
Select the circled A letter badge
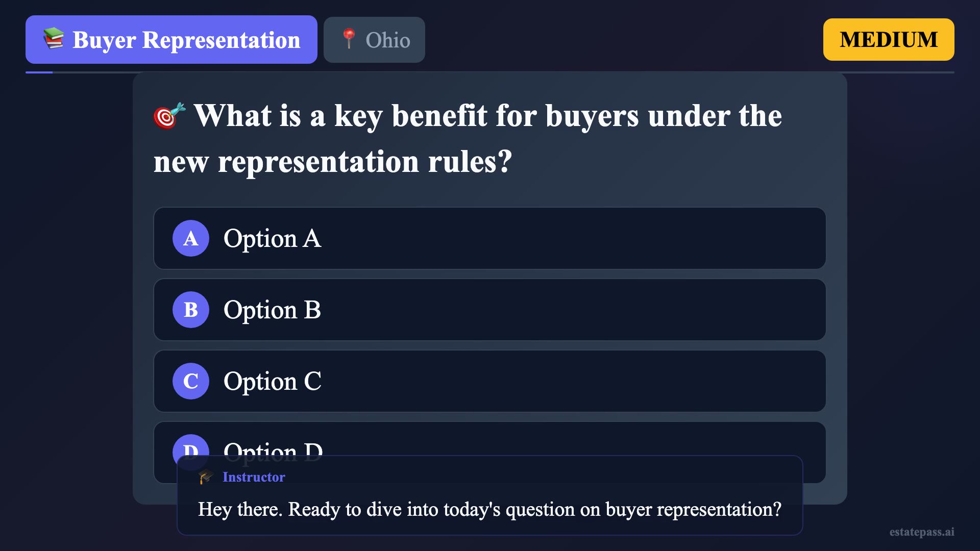(x=191, y=238)
